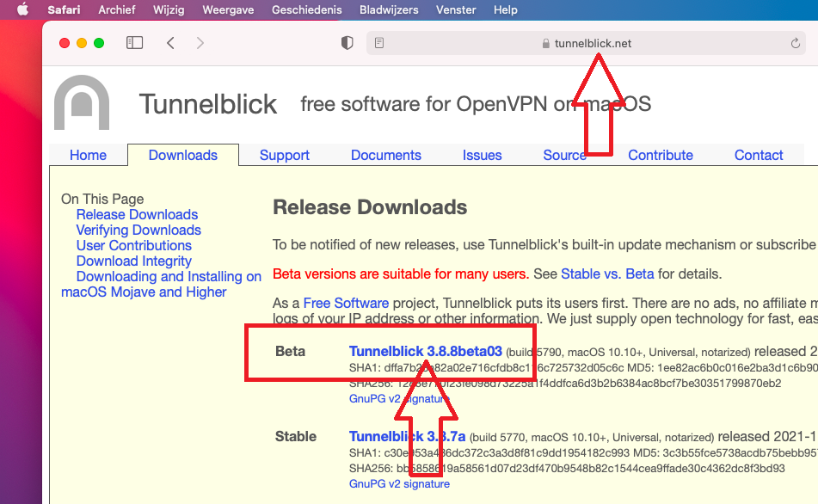Screen dimensions: 818x504
Task: Open the Home tab
Action: pyautogui.click(x=88, y=155)
